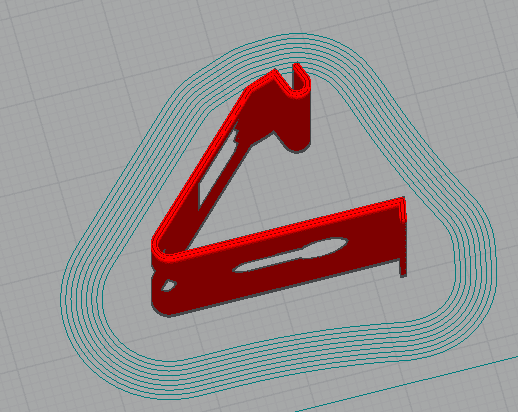The image size is (518, 412).
Task: Select the small oval hole near the corner
Action: tap(169, 285)
